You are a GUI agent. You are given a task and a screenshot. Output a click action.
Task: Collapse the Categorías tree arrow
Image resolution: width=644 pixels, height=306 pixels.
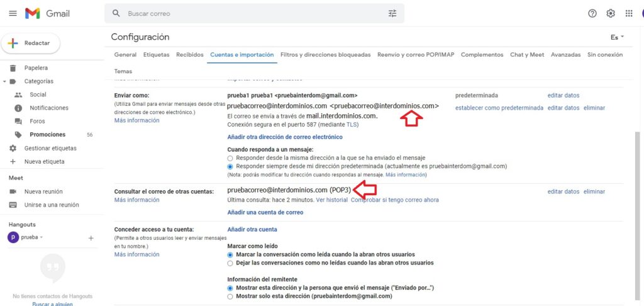click(4, 81)
